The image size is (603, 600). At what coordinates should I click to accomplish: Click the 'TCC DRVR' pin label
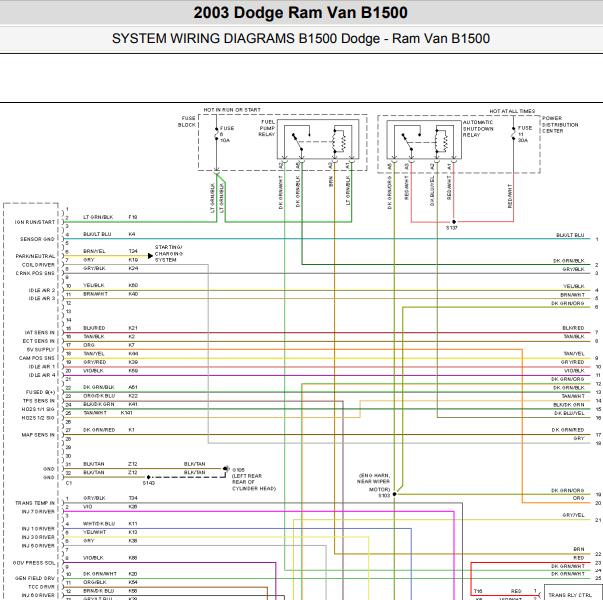pos(41,587)
